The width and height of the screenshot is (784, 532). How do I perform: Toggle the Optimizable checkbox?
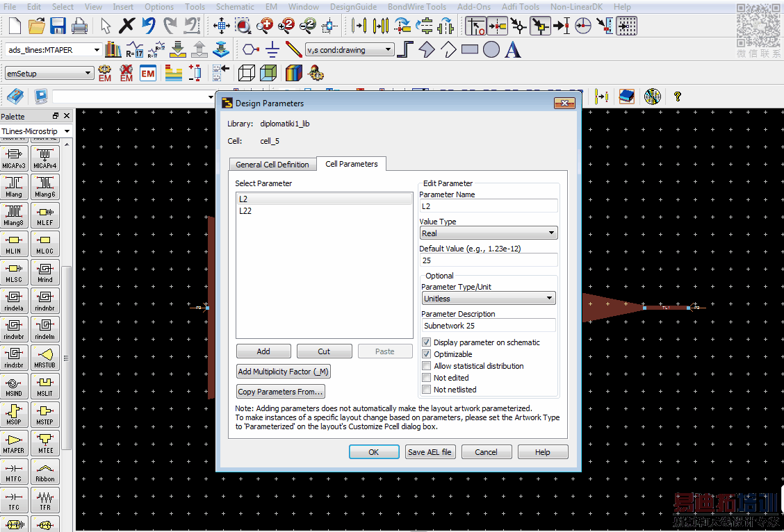pos(427,354)
